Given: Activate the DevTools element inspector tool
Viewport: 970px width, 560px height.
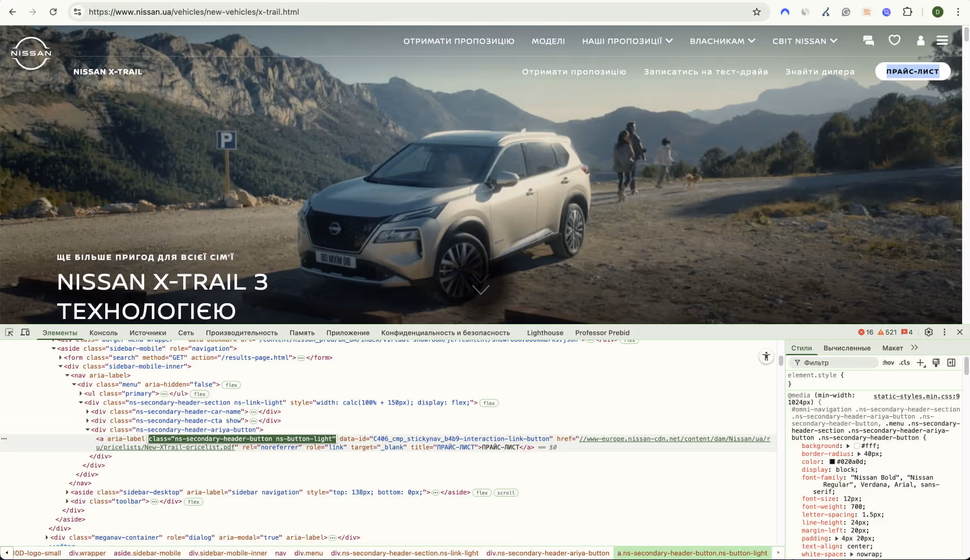Looking at the screenshot, I should (x=9, y=332).
